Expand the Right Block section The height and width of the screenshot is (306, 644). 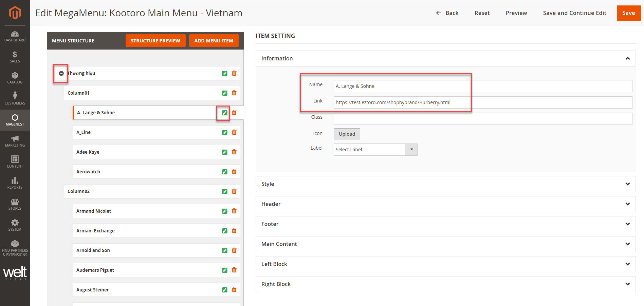pyautogui.click(x=445, y=284)
